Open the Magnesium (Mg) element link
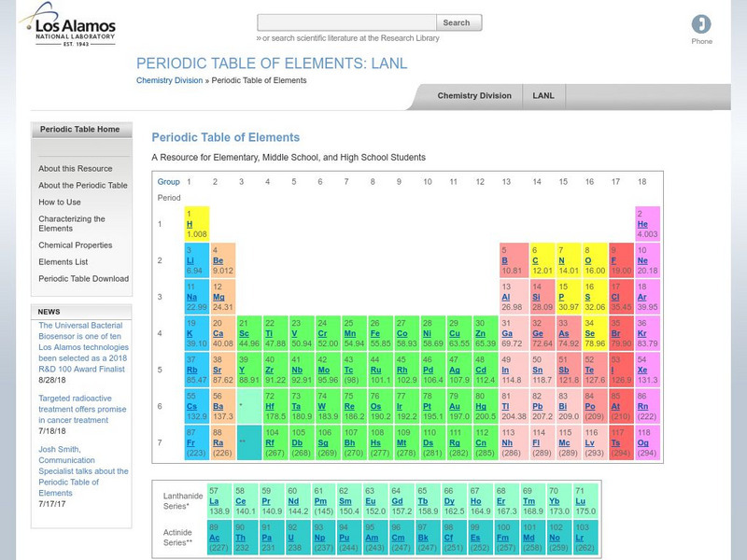The image size is (747, 560). coord(218,297)
